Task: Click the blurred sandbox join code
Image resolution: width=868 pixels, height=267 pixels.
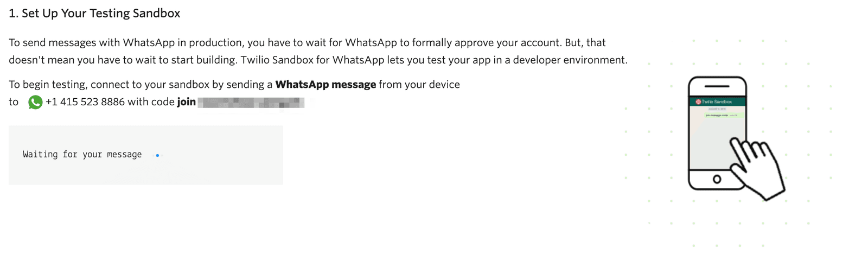Action: tap(251, 103)
